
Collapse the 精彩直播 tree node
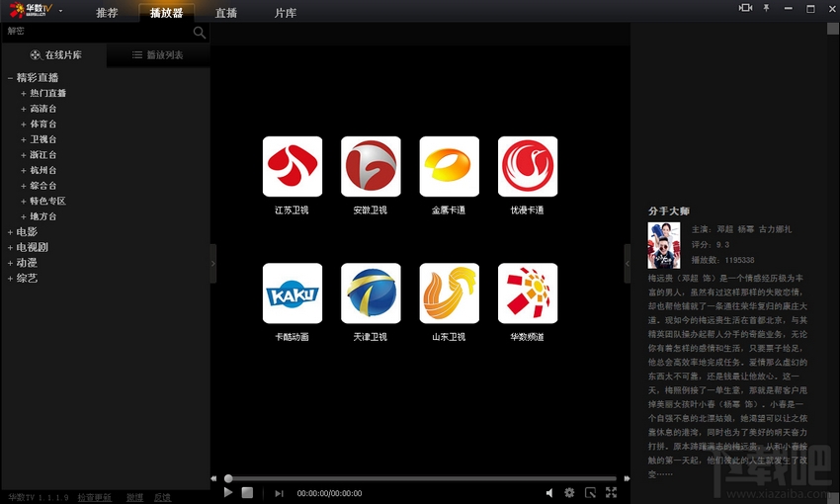tap(10, 78)
